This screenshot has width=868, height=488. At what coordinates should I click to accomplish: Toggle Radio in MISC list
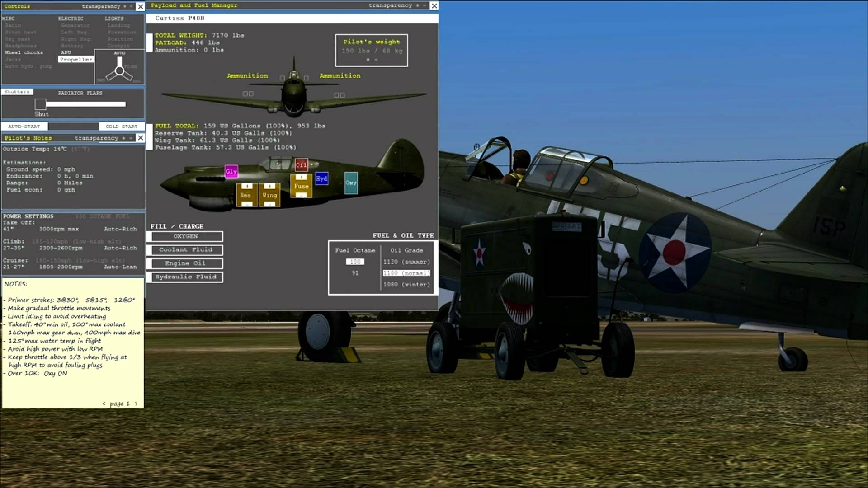pyautogui.click(x=13, y=25)
